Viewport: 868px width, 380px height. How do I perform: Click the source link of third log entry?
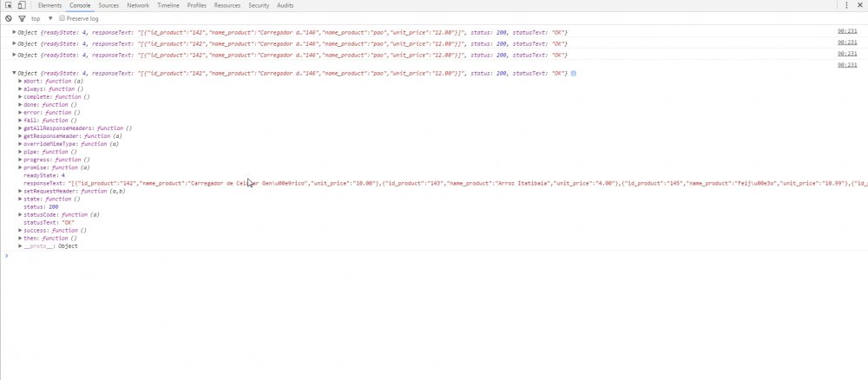[x=847, y=55]
